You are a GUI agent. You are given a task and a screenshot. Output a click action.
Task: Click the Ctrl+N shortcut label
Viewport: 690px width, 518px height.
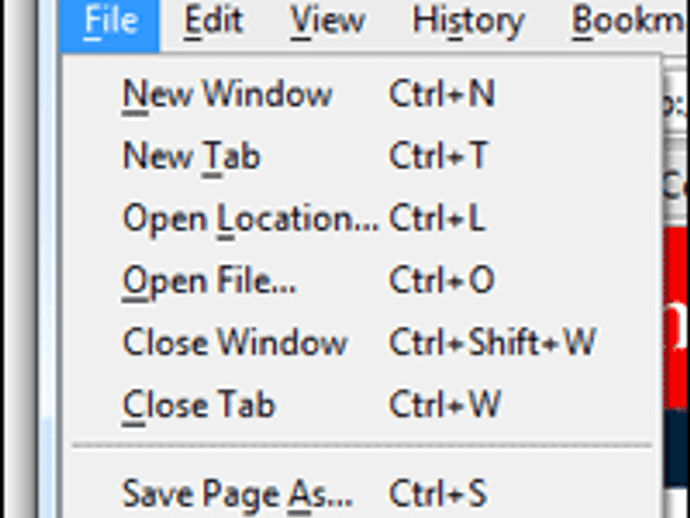[x=442, y=95]
